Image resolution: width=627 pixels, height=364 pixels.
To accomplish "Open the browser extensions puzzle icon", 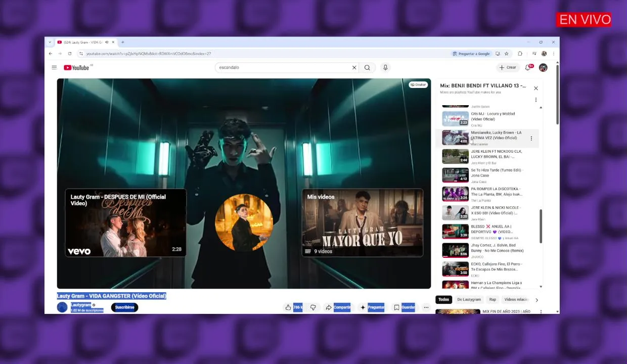I will coord(520,54).
